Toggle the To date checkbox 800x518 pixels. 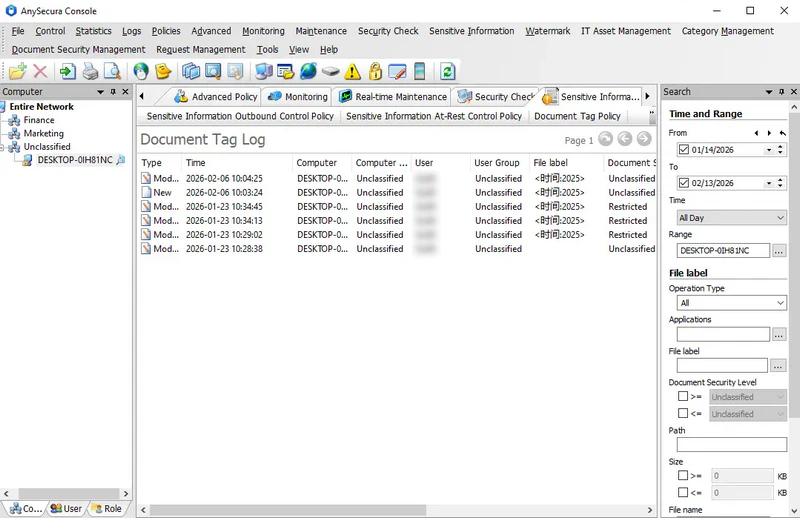pyautogui.click(x=684, y=183)
